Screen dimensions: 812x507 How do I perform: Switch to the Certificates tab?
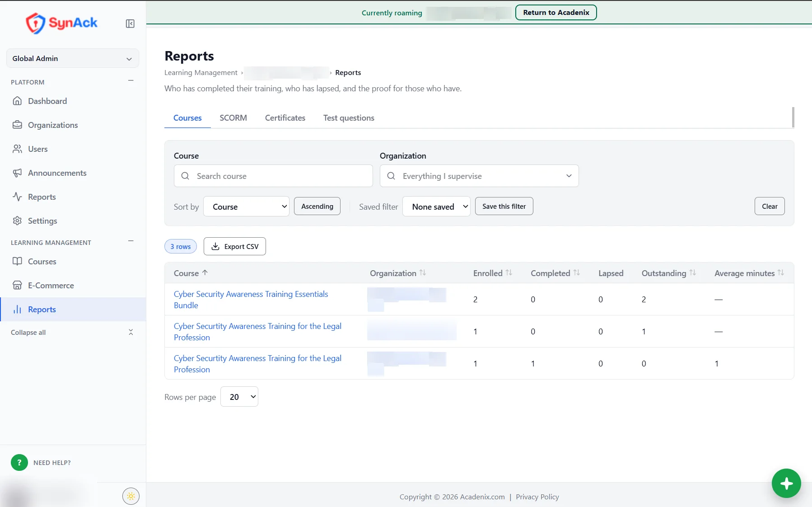click(285, 118)
